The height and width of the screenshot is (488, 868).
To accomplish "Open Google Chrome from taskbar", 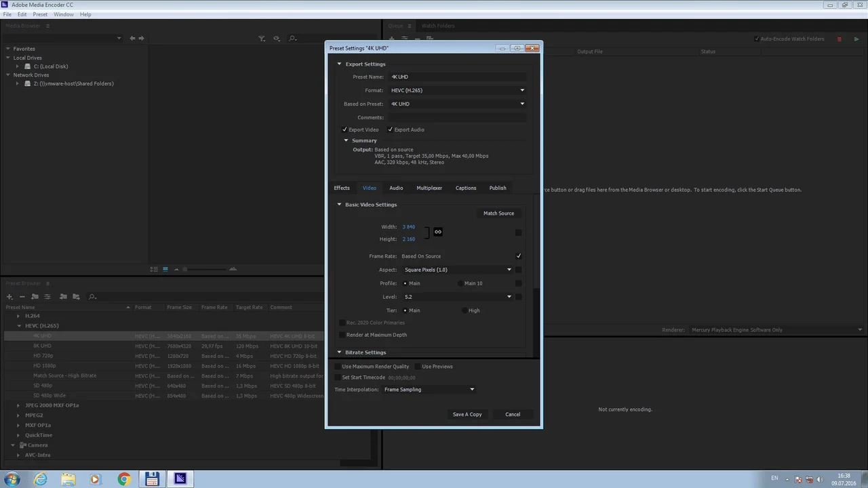I will point(123,479).
